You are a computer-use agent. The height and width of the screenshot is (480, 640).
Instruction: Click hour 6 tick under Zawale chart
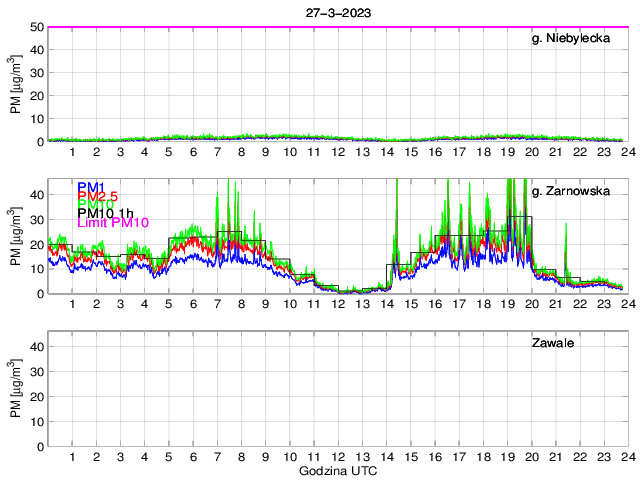coord(193,456)
